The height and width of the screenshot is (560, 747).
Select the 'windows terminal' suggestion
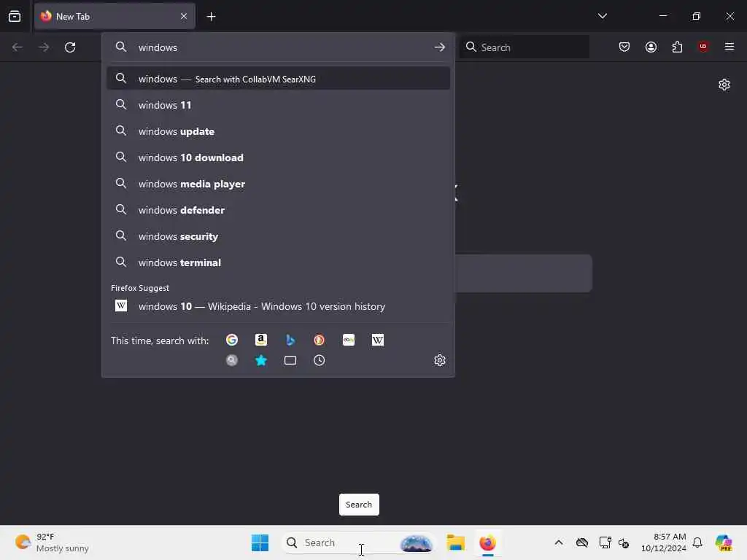pos(279,262)
